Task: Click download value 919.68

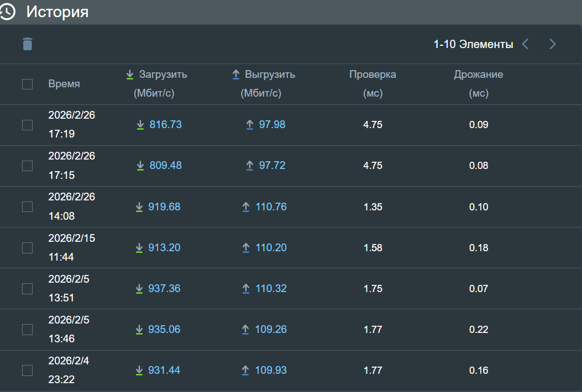Action: pos(164,207)
